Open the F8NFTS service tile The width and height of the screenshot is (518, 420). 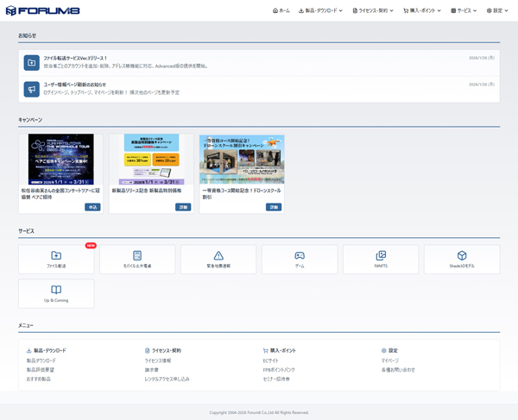tap(381, 259)
